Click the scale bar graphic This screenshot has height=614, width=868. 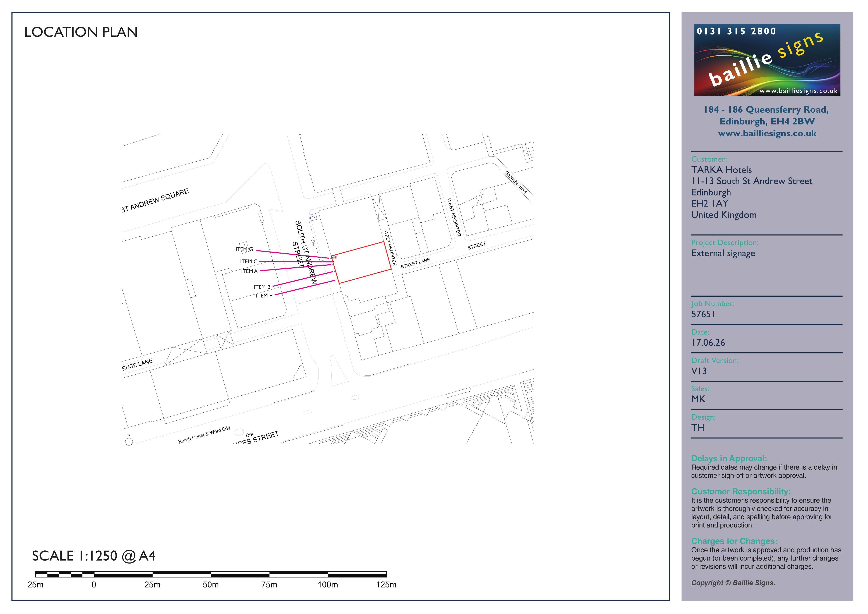pyautogui.click(x=211, y=574)
